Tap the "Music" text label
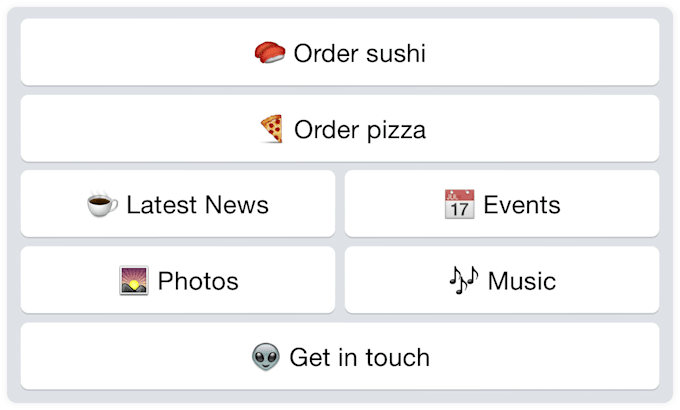The image size is (680, 410). coord(521,281)
